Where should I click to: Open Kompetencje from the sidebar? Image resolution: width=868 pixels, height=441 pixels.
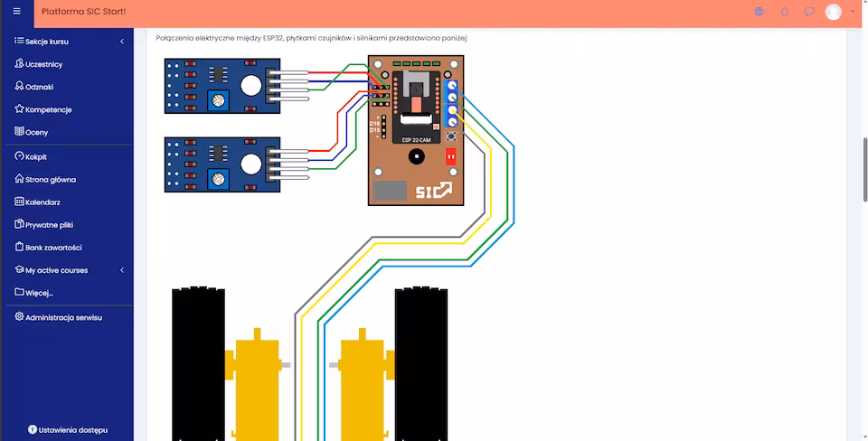pos(48,109)
